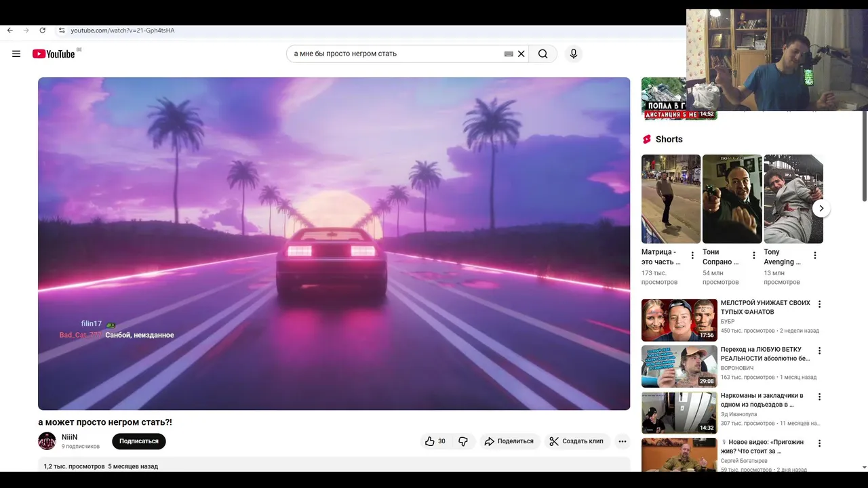868x488 pixels.
Task: Open the Shorts logo icon
Action: pyautogui.click(x=647, y=139)
